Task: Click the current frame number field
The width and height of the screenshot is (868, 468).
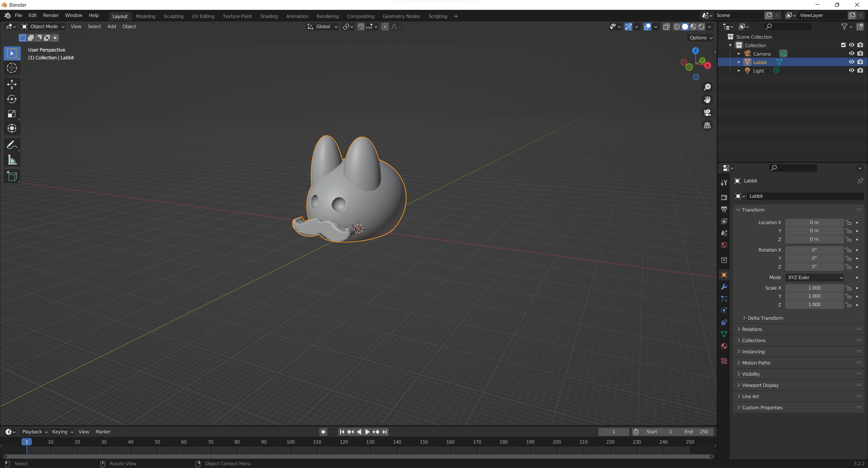Action: pos(613,432)
